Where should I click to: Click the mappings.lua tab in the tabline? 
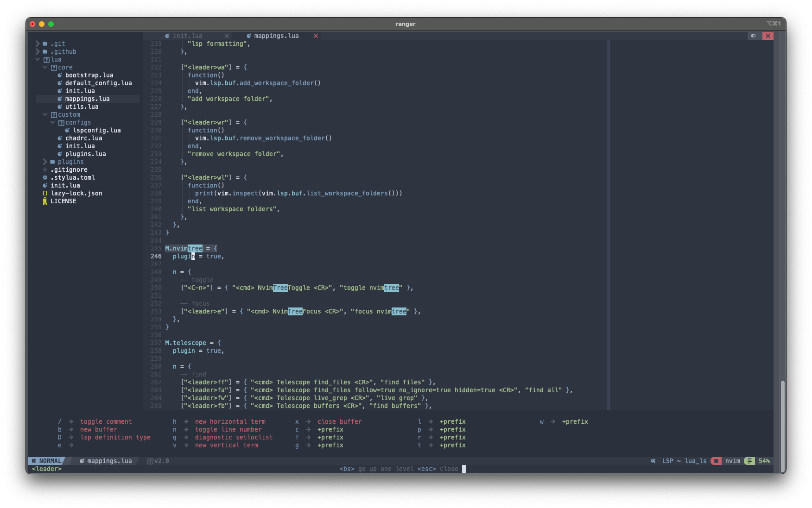276,36
